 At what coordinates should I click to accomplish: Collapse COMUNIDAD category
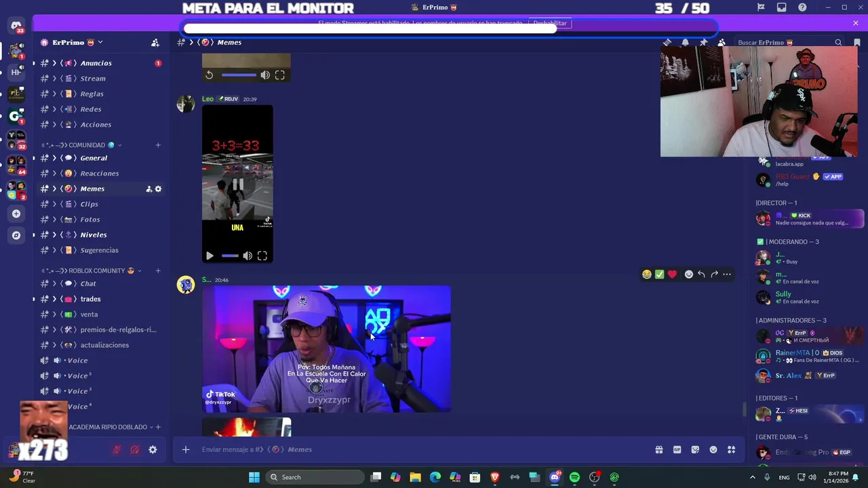click(120, 145)
